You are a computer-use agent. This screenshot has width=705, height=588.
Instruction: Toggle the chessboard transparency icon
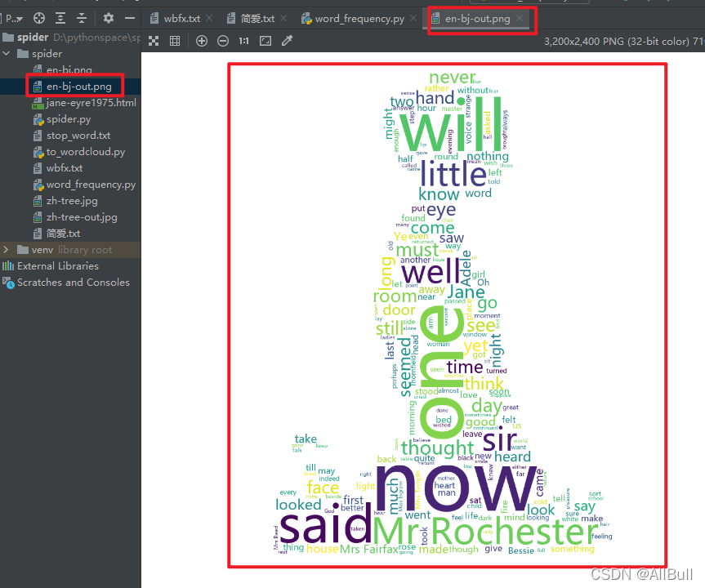coord(154,41)
